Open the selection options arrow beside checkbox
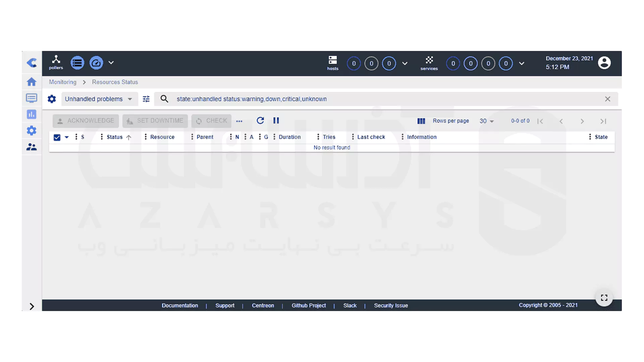Image resolution: width=644 pixels, height=362 pixels. tap(67, 137)
